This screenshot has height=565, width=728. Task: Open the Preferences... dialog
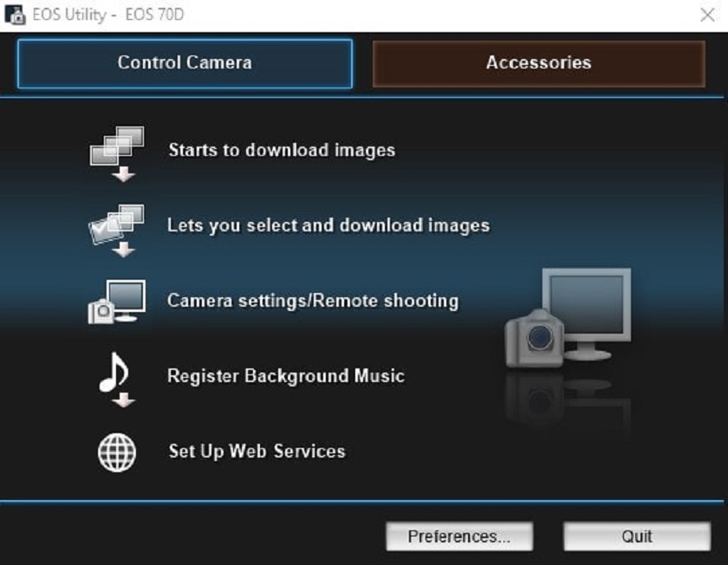[459, 536]
